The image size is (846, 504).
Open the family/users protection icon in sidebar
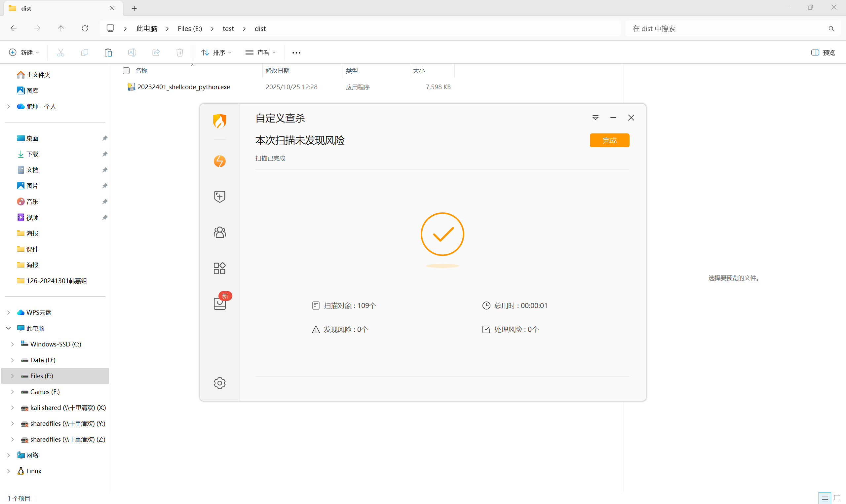point(219,232)
